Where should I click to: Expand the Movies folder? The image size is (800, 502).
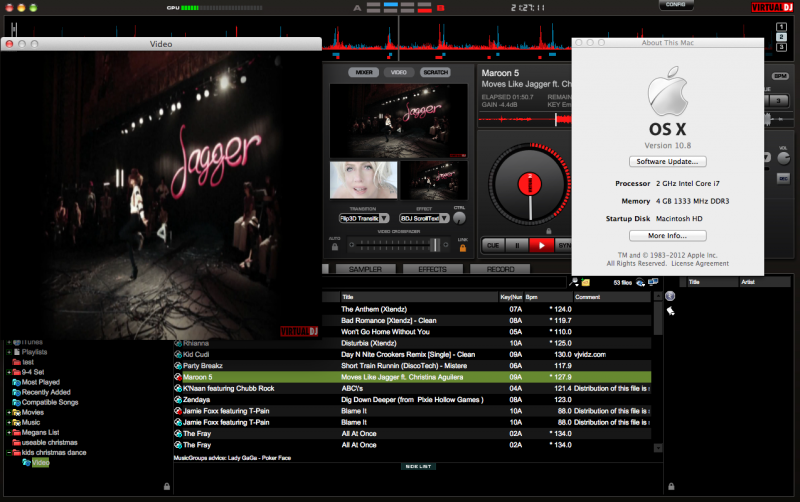coord(9,412)
